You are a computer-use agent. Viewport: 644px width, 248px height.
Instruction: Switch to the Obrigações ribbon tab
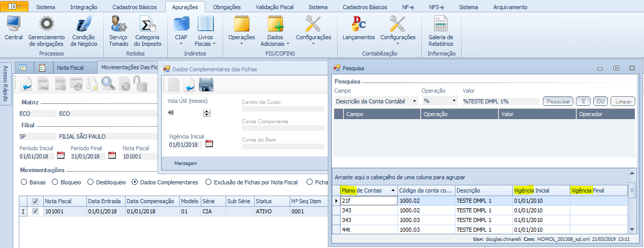pos(227,7)
